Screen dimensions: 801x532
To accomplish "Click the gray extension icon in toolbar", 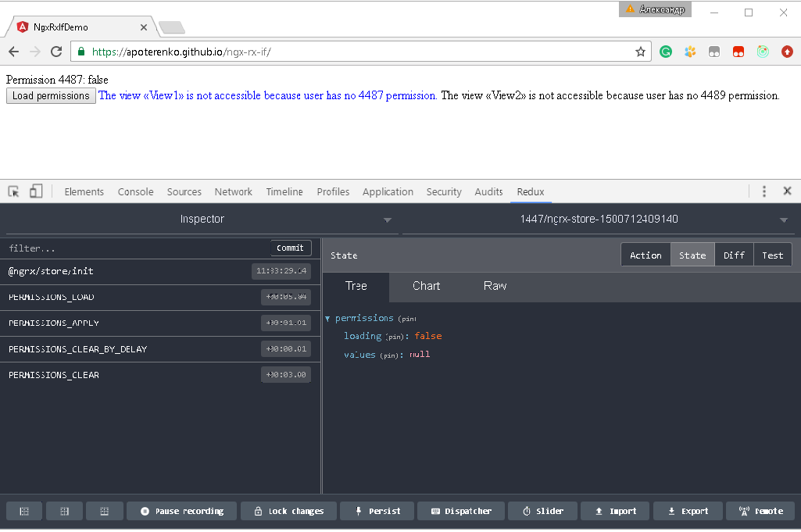I will click(x=714, y=52).
